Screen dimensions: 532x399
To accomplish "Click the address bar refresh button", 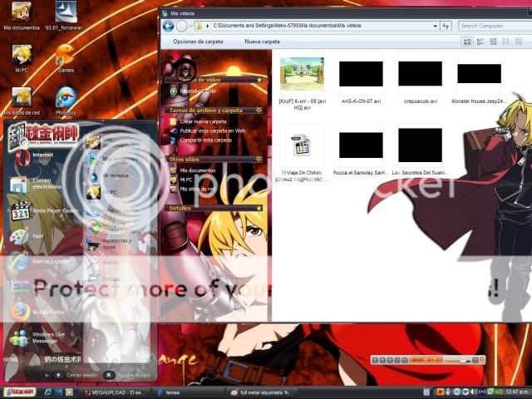I will point(446,26).
